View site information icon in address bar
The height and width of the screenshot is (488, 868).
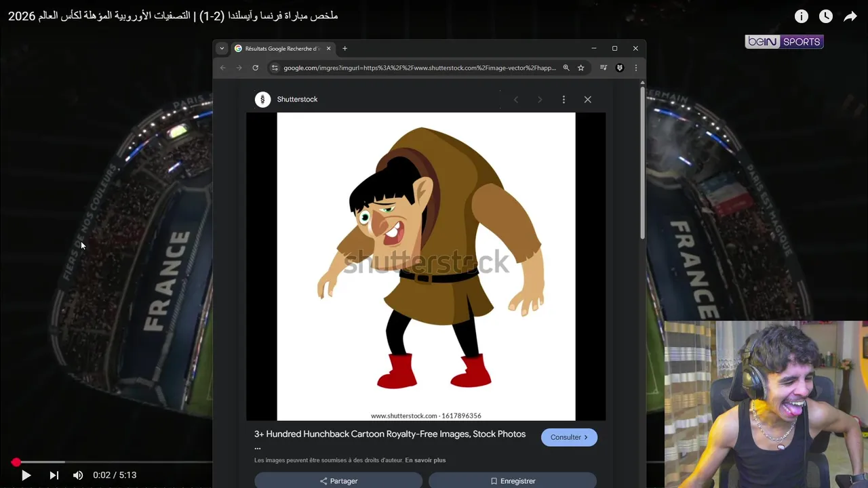point(275,68)
